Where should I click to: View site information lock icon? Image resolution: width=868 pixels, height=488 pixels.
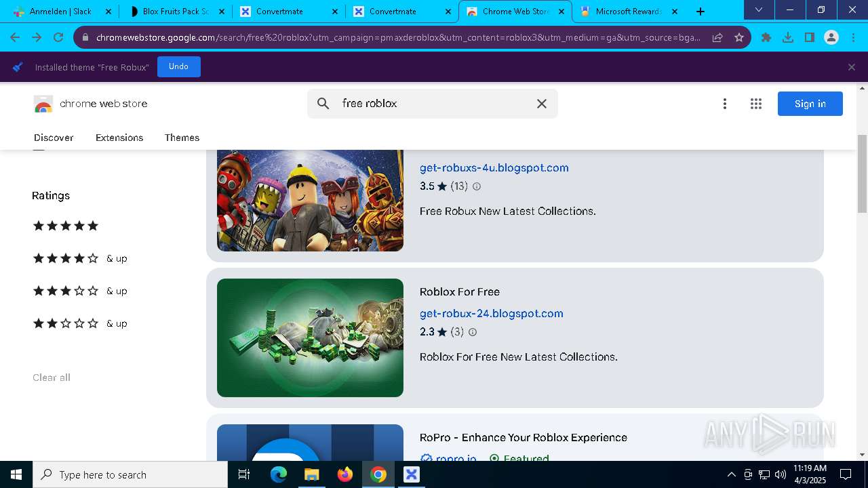tap(85, 38)
